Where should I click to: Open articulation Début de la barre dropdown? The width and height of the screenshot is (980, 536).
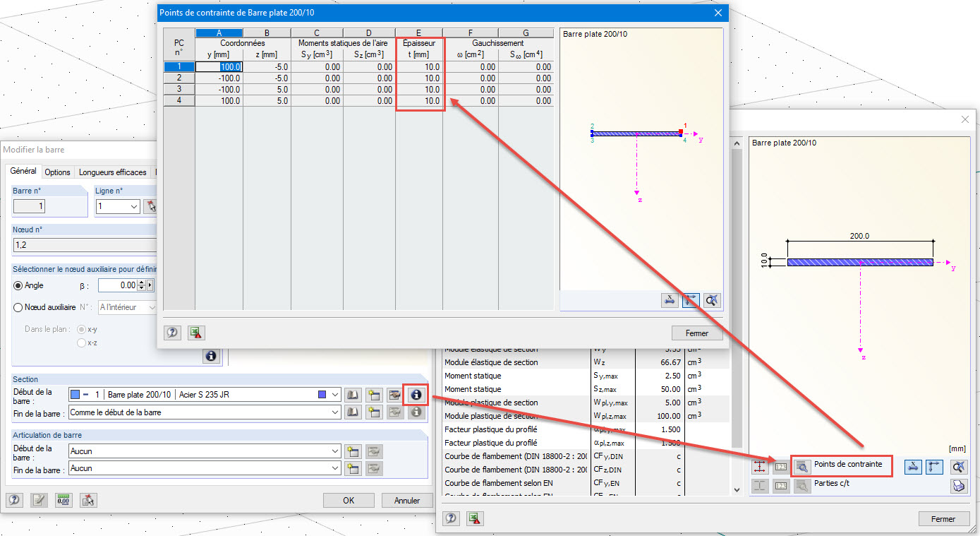click(x=335, y=451)
